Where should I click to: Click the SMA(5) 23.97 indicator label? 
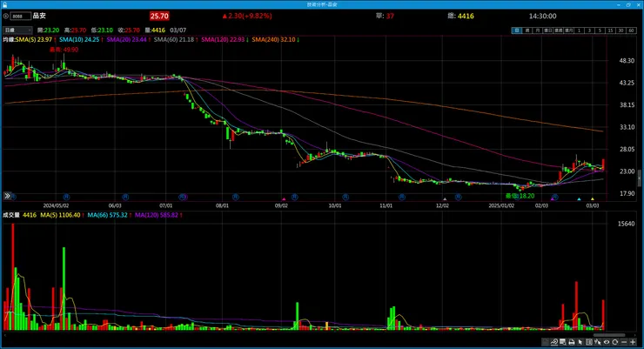tap(34, 39)
